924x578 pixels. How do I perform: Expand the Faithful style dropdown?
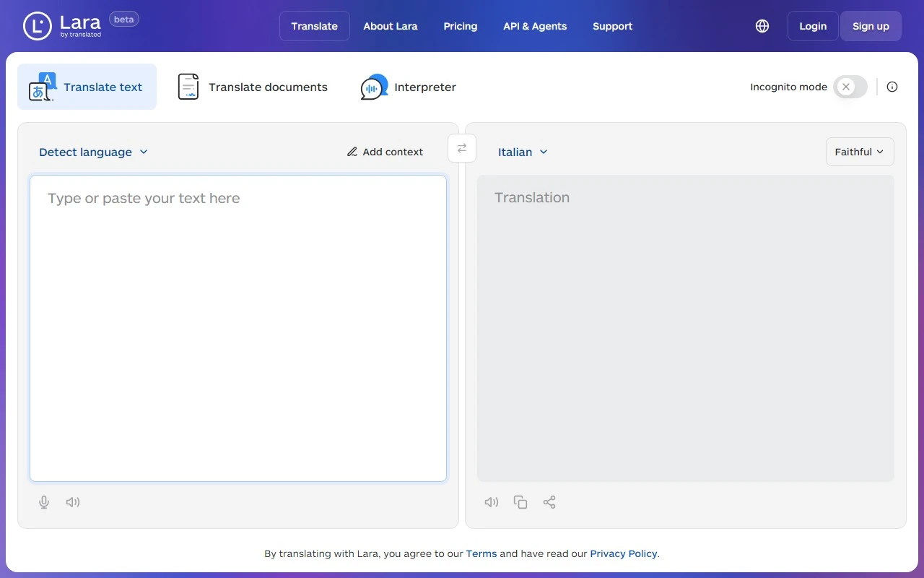860,152
